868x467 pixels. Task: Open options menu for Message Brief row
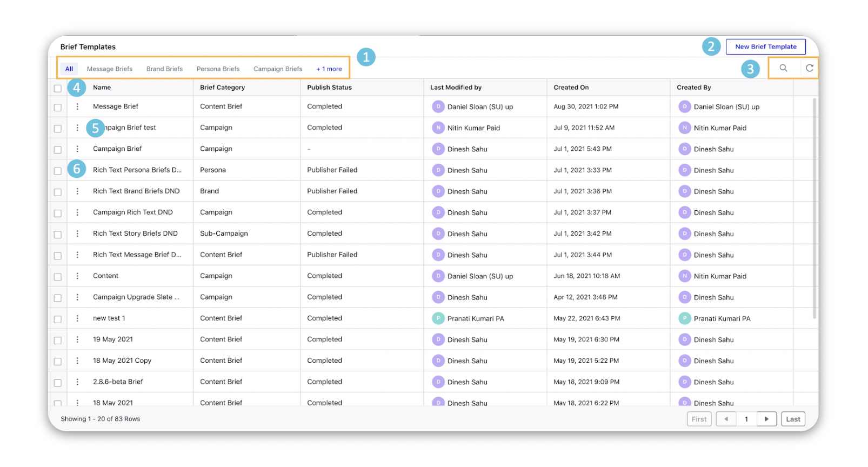[77, 106]
